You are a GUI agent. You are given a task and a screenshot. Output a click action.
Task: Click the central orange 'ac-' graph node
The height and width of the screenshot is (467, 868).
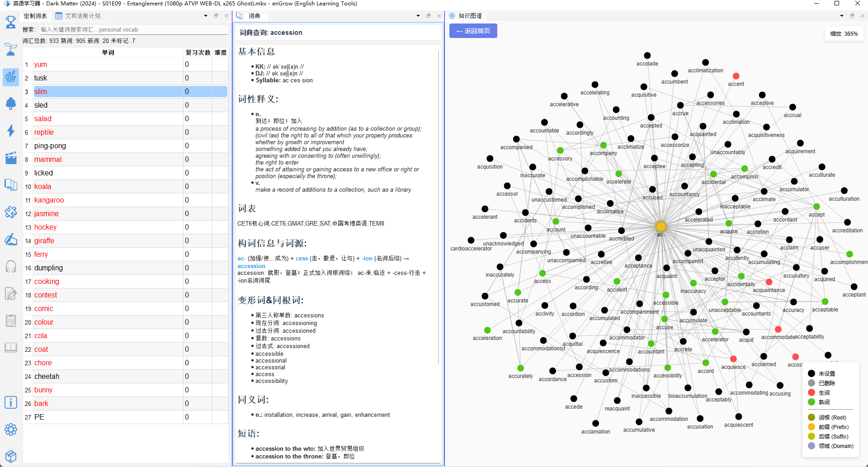(661, 226)
